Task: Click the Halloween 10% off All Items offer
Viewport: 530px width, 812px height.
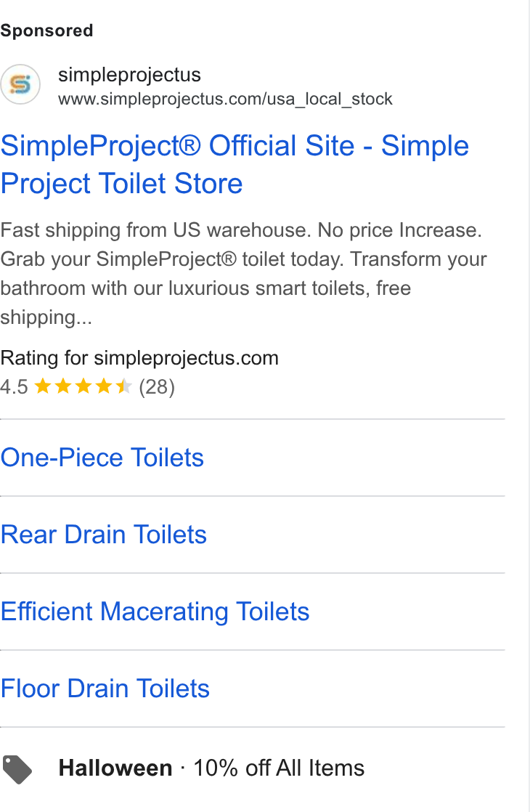Action: 211,768
